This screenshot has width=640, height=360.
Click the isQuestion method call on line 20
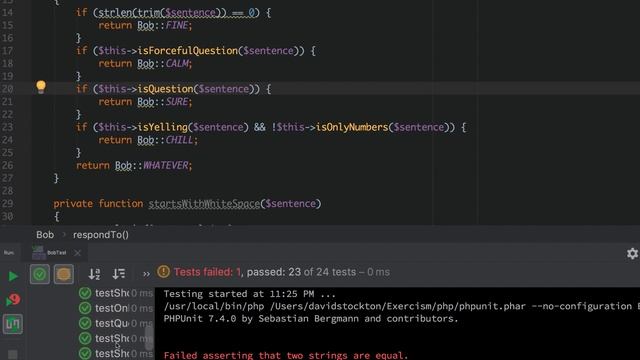click(165, 89)
